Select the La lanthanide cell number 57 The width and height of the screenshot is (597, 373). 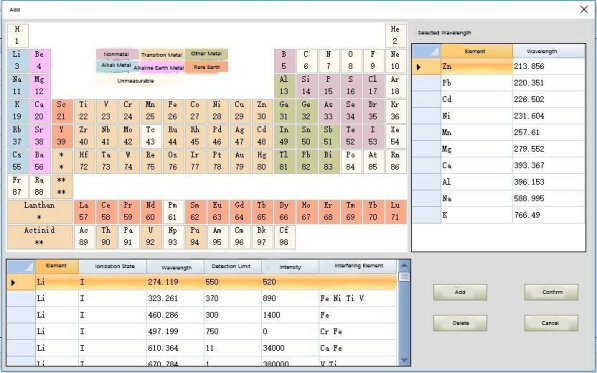(x=84, y=211)
